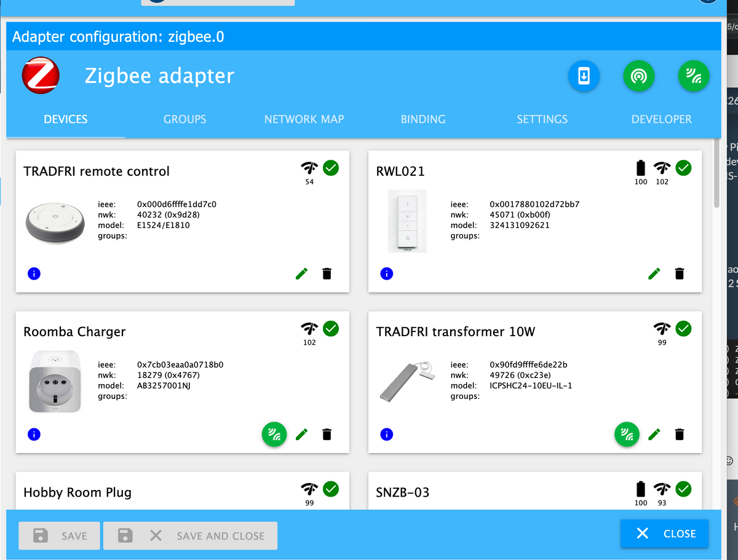Click the Adapter configuration: zigbee.0 title
738x560 pixels.
(118, 37)
